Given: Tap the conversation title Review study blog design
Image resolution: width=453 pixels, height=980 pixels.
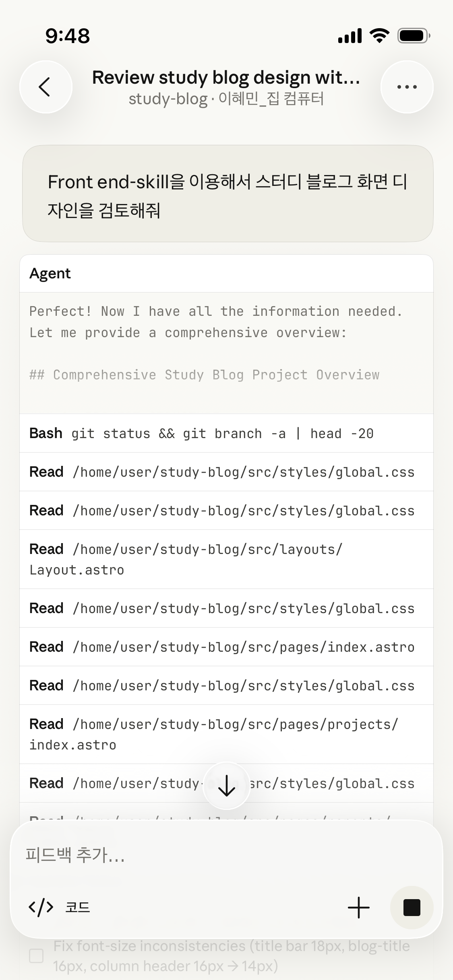Looking at the screenshot, I should click(x=226, y=78).
